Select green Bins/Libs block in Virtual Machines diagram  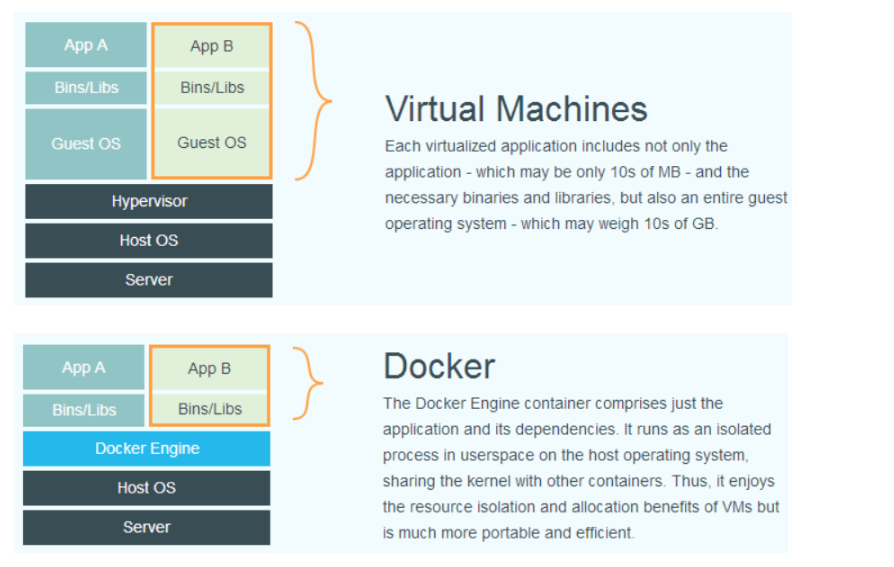212,88
